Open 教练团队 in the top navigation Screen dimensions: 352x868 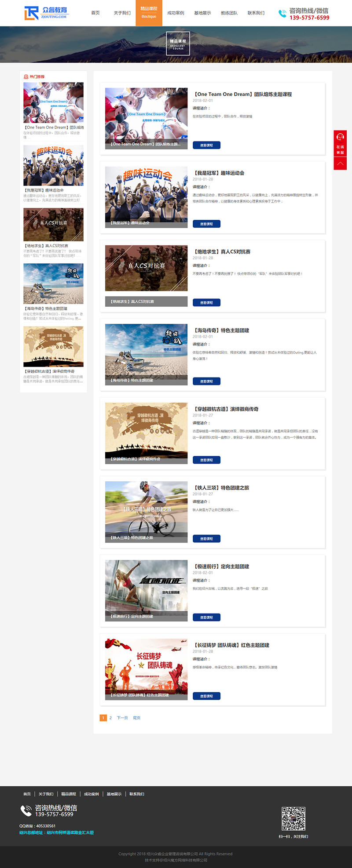(x=229, y=13)
